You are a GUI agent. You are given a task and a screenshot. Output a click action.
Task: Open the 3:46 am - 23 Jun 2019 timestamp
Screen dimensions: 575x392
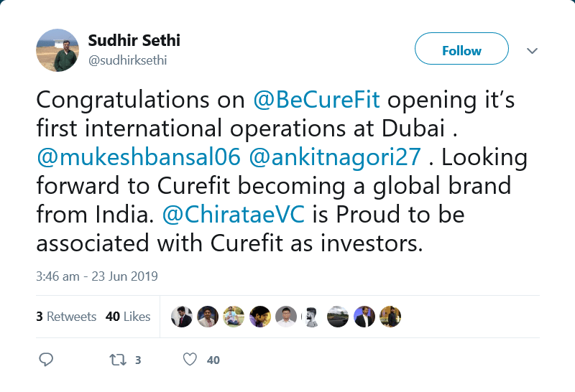click(x=97, y=276)
